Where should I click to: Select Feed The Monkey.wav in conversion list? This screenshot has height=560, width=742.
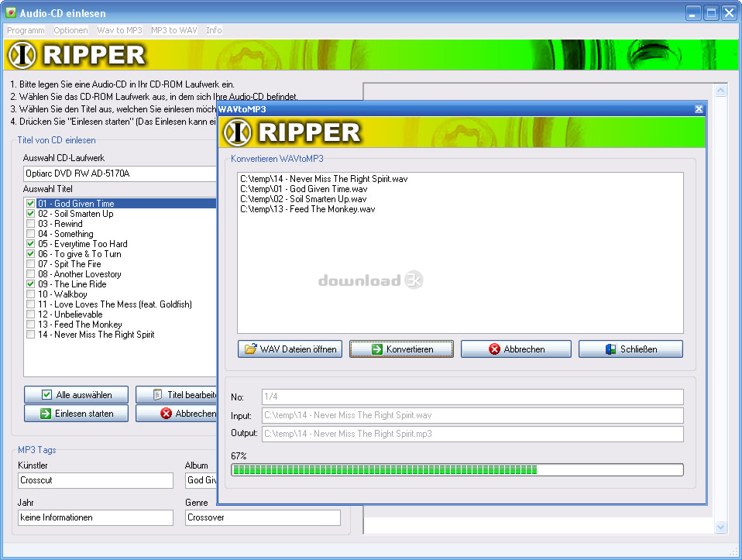click(307, 209)
